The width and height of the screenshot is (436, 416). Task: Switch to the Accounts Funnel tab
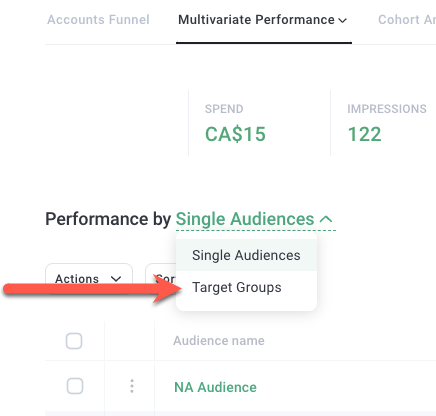[98, 20]
